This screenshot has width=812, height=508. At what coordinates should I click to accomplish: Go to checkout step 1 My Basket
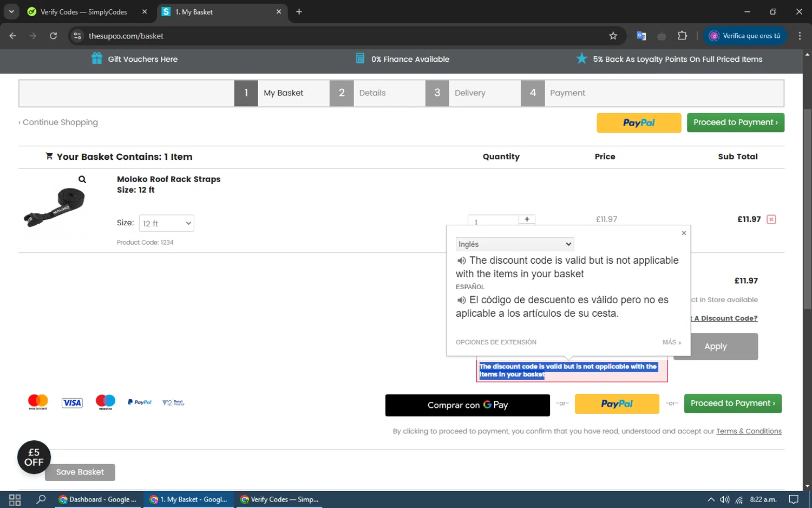[282, 93]
